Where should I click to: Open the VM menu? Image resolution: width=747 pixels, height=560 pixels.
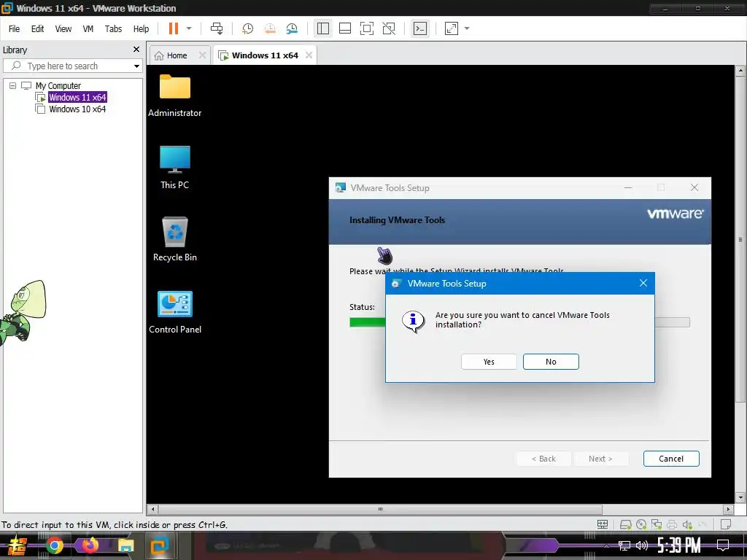(x=88, y=29)
